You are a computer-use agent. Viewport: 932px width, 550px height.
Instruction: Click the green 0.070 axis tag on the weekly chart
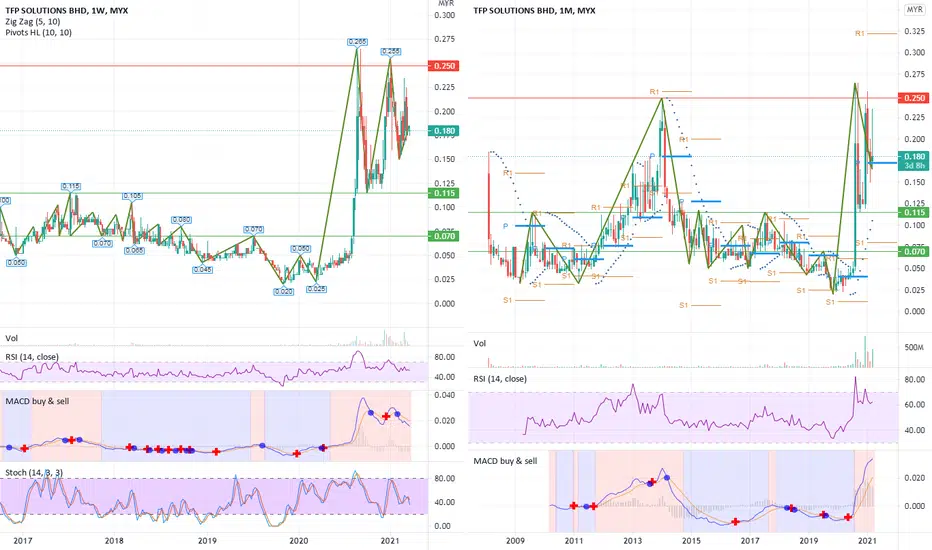(444, 236)
